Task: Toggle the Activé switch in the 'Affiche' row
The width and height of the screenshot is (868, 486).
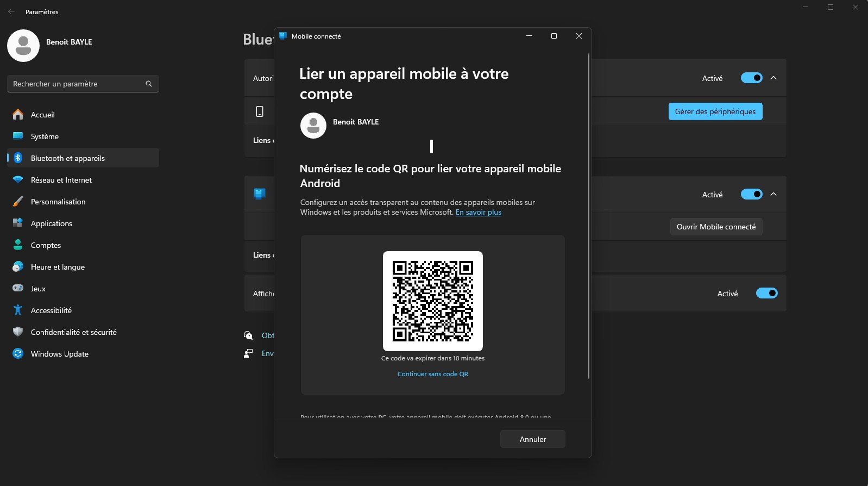Action: (x=767, y=294)
